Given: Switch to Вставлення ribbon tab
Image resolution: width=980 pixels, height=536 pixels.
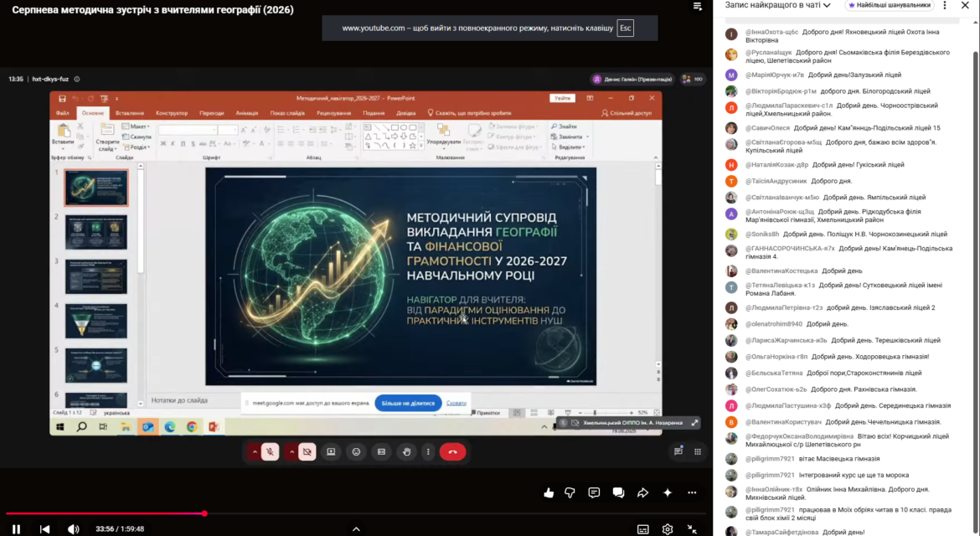Looking at the screenshot, I should [x=129, y=113].
